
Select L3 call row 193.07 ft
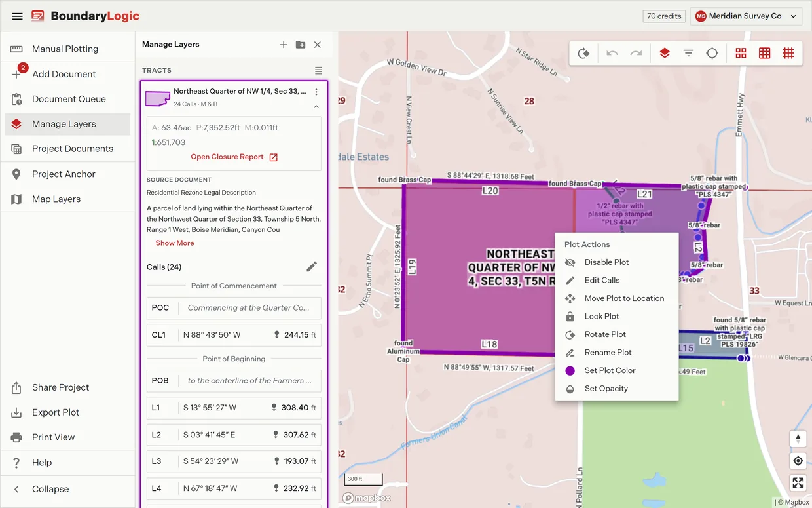234,461
